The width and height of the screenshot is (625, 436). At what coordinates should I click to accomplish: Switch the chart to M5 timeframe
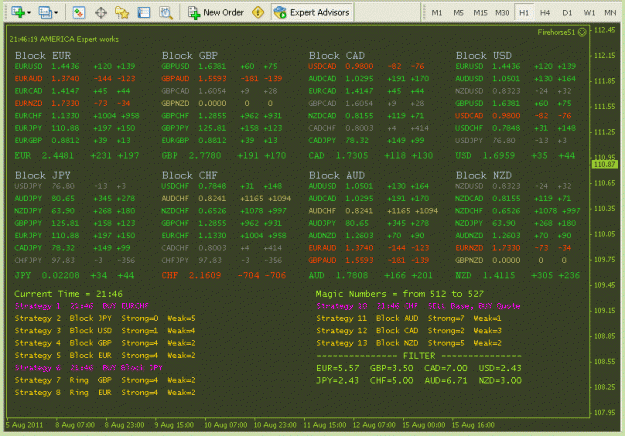[458, 13]
